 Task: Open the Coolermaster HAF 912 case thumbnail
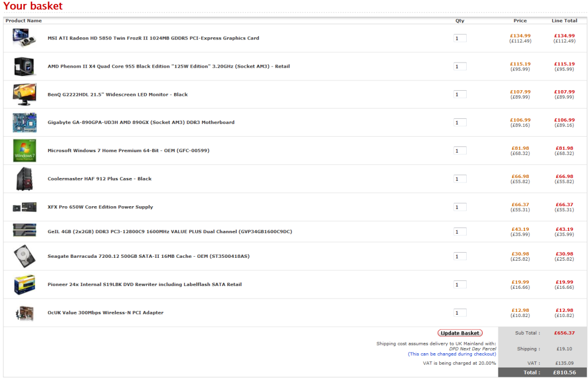[x=24, y=179]
